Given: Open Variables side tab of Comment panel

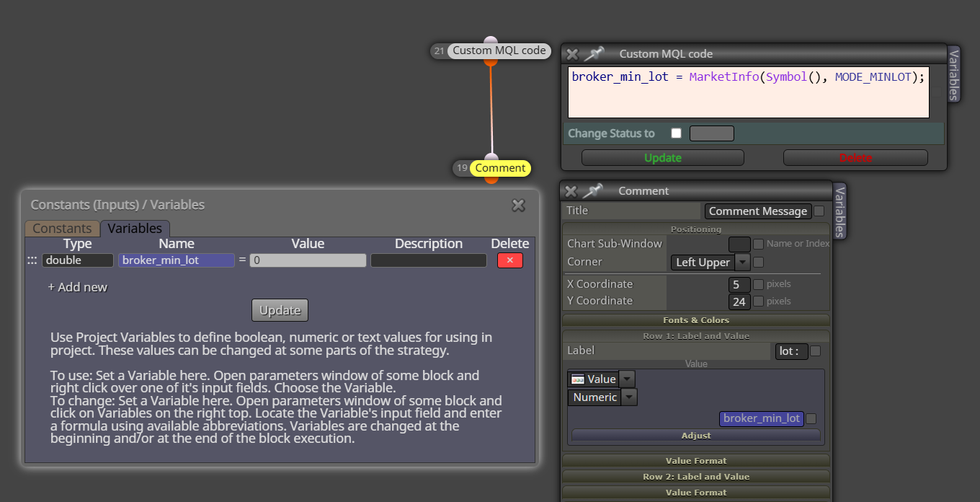Looking at the screenshot, I should (x=839, y=211).
